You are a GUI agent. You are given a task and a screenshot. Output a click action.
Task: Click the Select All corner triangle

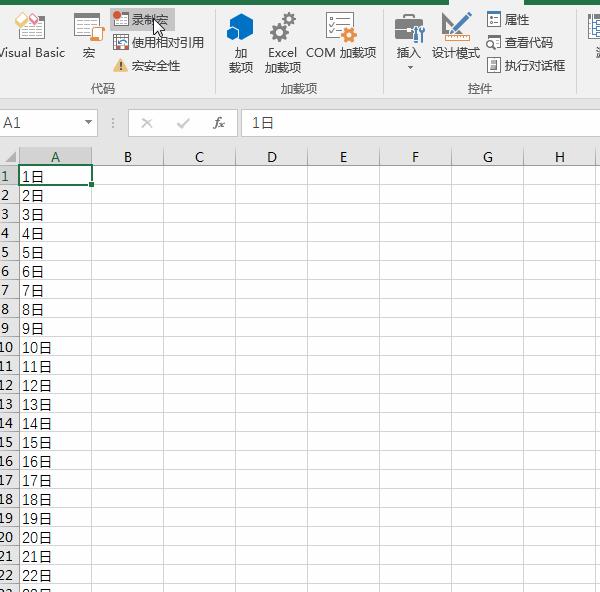(x=10, y=156)
